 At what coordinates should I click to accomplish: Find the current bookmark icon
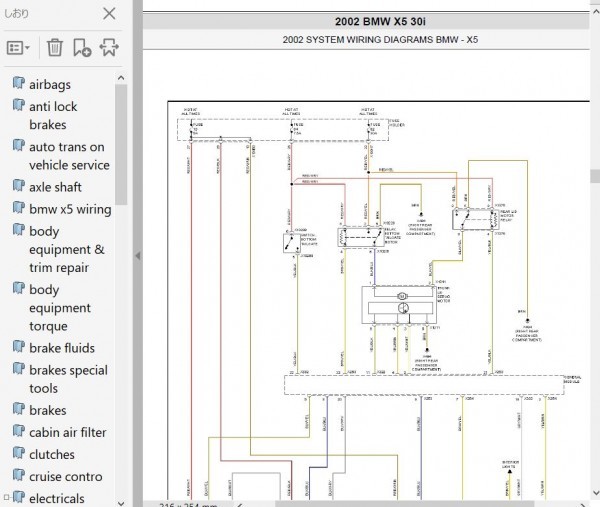[x=109, y=47]
